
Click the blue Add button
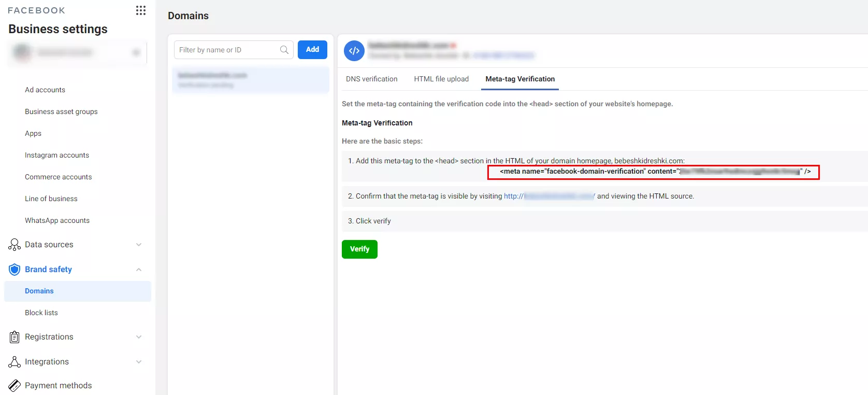pyautogui.click(x=312, y=50)
